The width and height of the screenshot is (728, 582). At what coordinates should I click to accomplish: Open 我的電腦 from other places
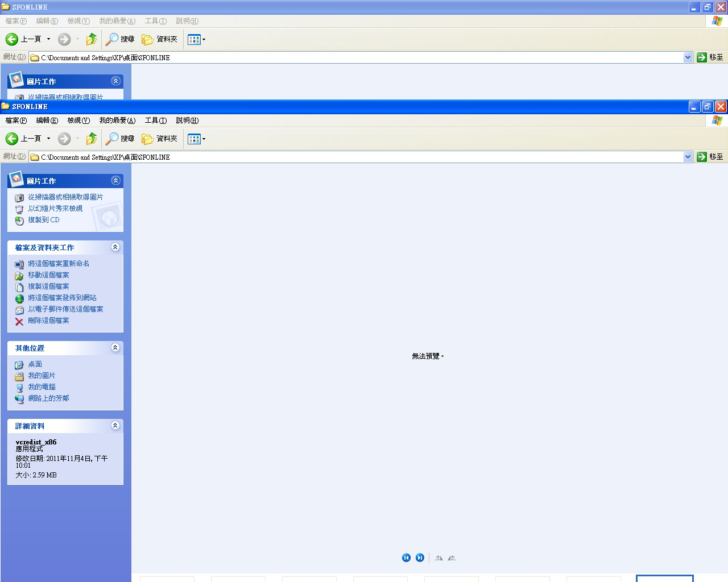[x=42, y=387]
